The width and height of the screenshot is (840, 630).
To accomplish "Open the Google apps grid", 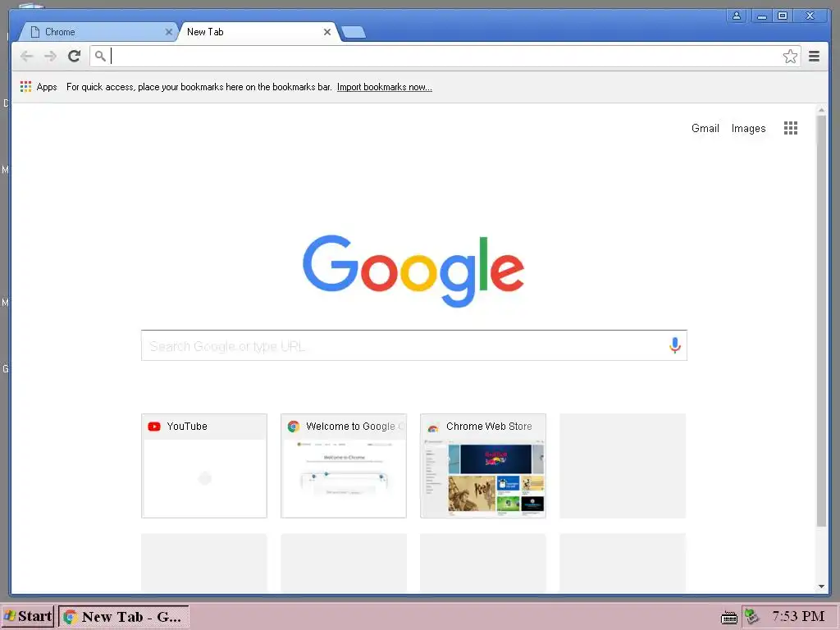I will tap(790, 128).
